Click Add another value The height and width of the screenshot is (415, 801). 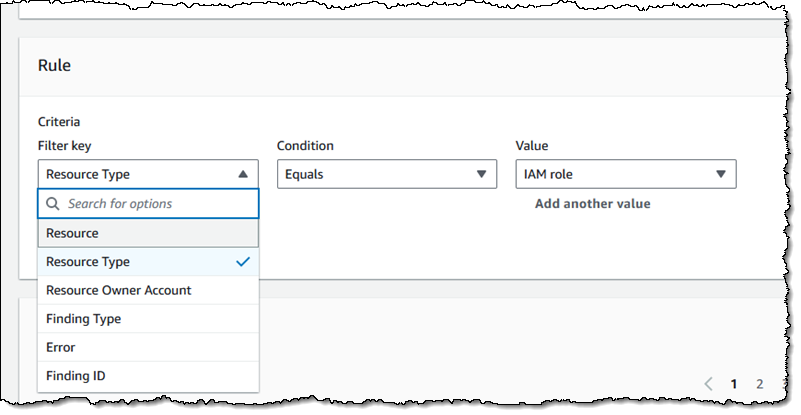tap(592, 204)
